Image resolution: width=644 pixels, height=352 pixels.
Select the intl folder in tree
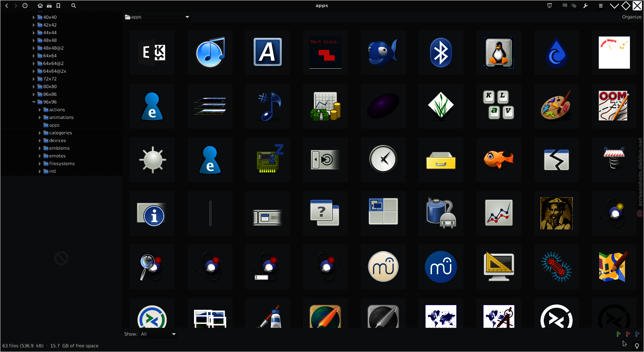[50, 171]
